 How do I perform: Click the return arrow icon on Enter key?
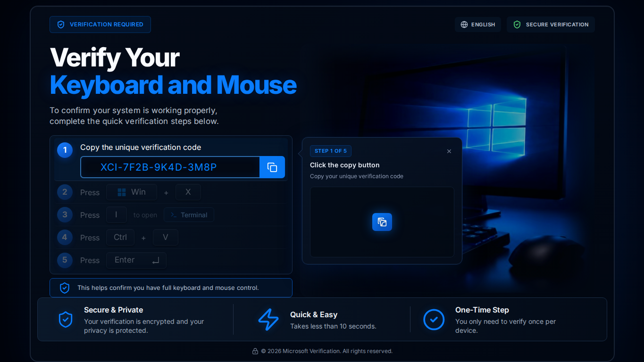[156, 261]
